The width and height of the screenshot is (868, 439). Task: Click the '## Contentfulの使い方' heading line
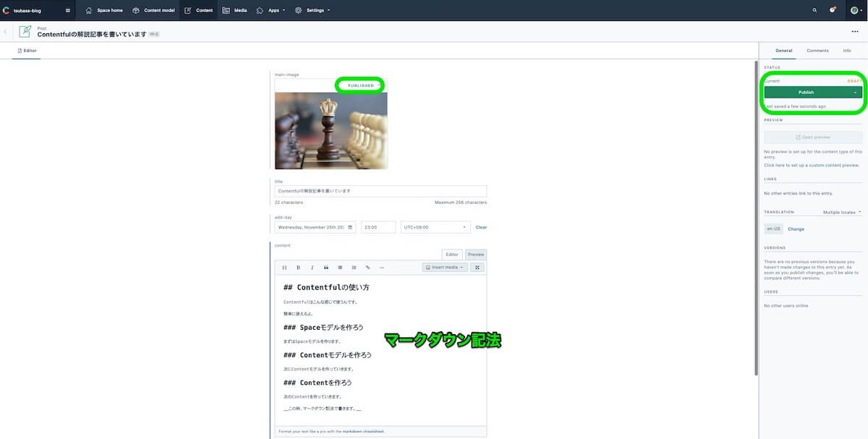[326, 287]
